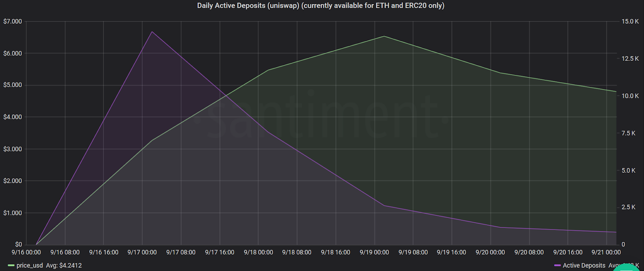Image resolution: width=644 pixels, height=271 pixels.
Task: Click the $3.000 left axis label
Action: [12, 149]
